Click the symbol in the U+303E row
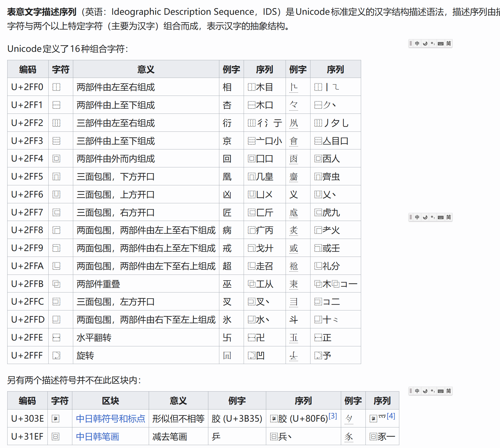The height and width of the screenshot is (448, 500). tap(56, 418)
